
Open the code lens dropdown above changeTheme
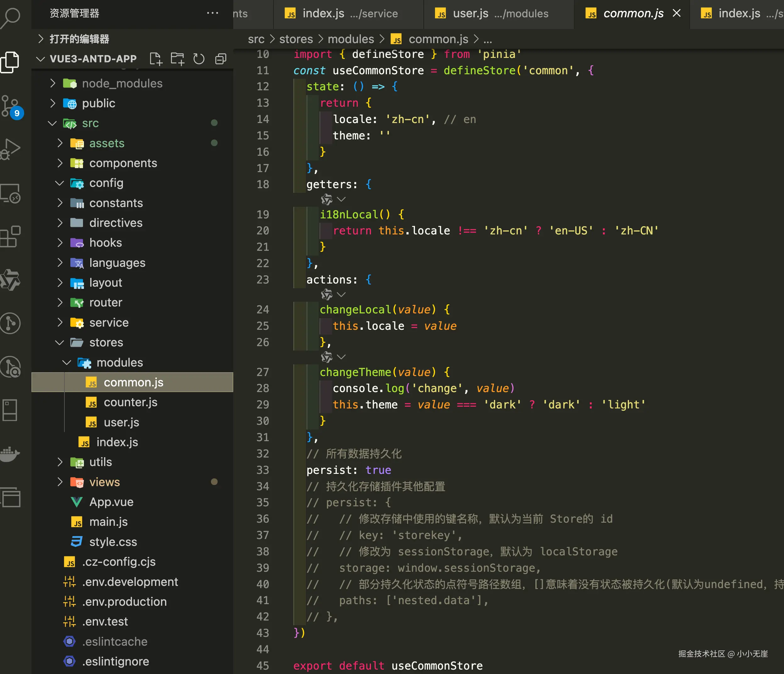341,357
